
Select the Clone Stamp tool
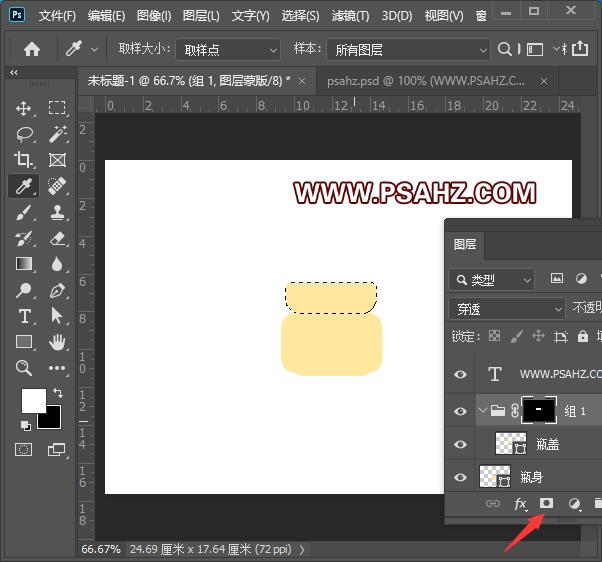[58, 212]
